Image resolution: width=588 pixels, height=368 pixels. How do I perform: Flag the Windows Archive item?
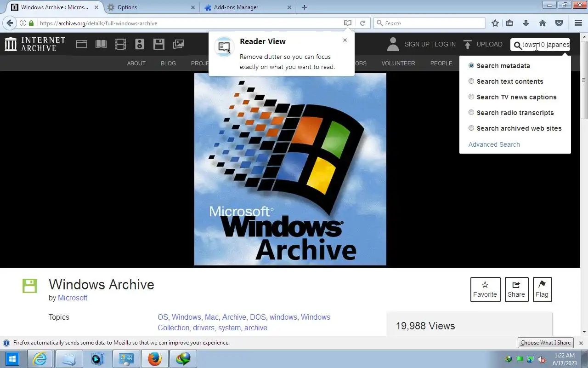click(542, 290)
